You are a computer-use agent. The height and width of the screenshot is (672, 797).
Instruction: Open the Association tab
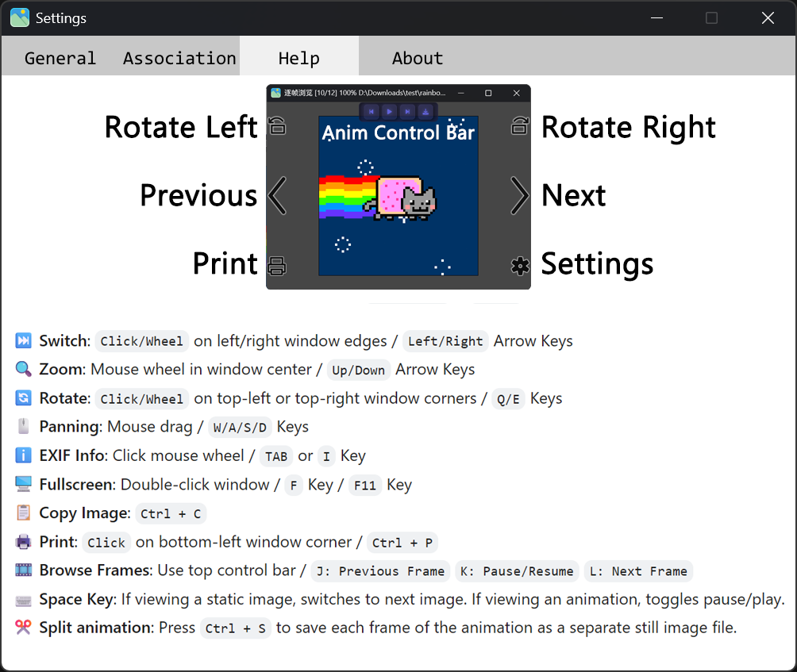179,57
